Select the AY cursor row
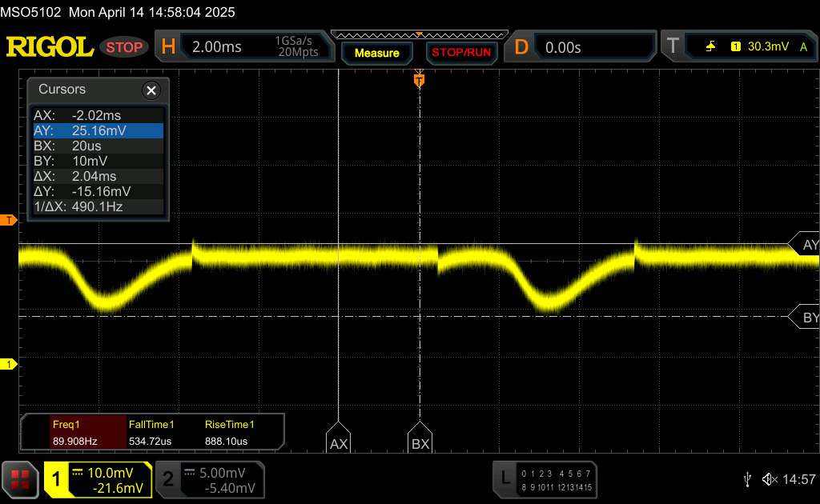820x504 pixels. click(97, 131)
